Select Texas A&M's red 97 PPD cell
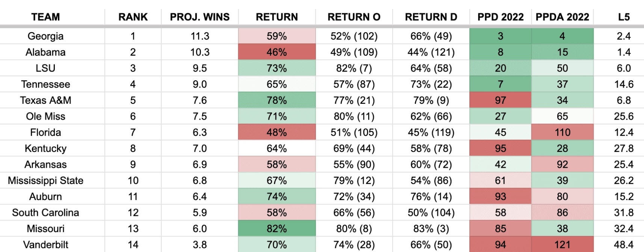This screenshot has width=644, height=252. point(500,100)
